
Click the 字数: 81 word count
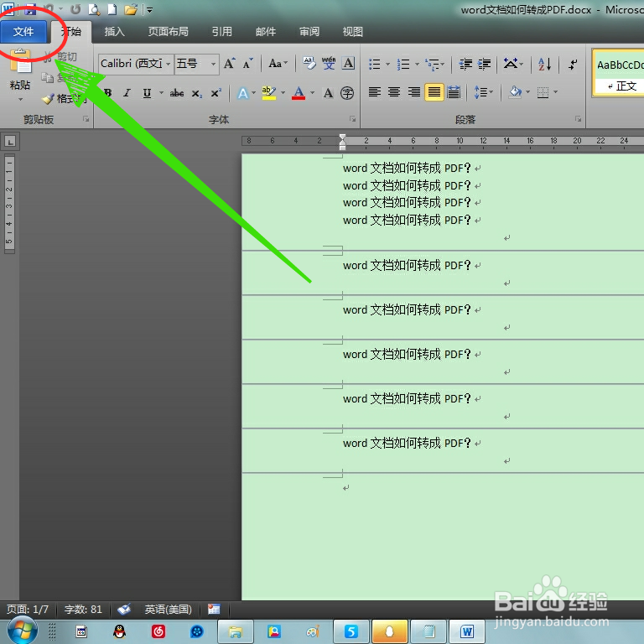pos(83,609)
